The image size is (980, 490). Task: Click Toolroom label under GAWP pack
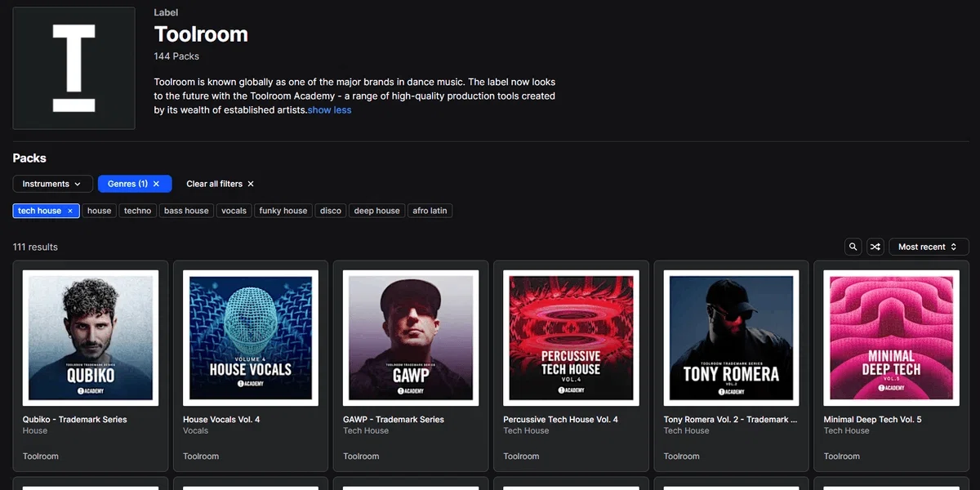pos(361,457)
